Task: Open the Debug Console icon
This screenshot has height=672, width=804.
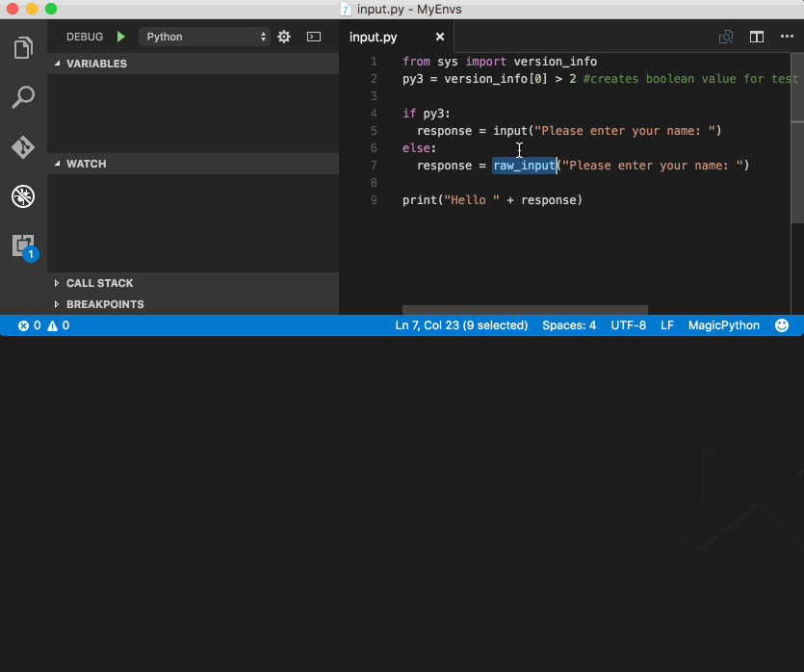Action: point(314,37)
